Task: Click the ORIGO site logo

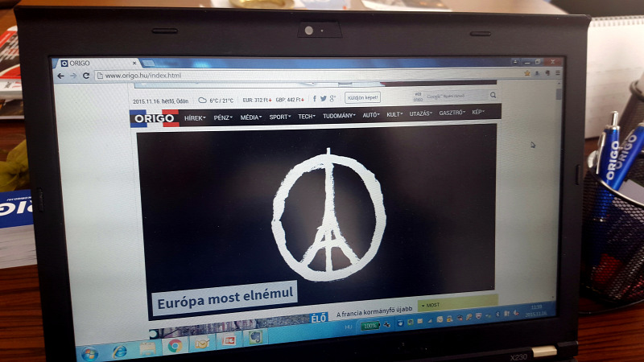Action: pos(155,118)
